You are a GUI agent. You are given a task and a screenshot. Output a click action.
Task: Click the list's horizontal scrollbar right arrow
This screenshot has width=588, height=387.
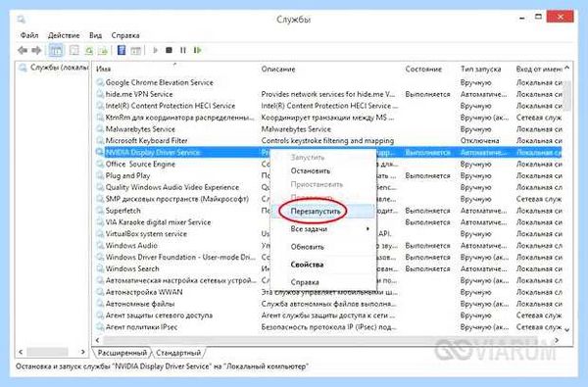557,340
